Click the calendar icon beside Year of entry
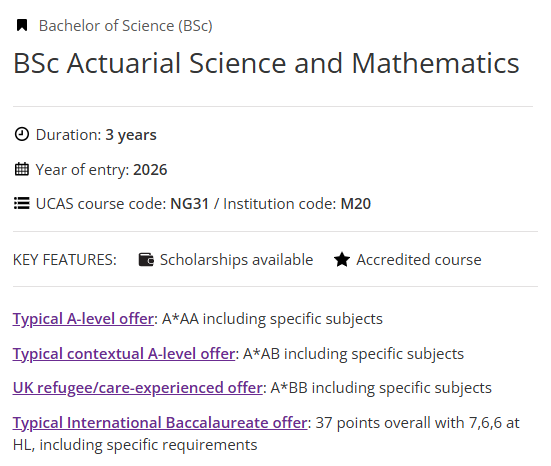Viewport: 551px width, 466px height. tap(22, 169)
